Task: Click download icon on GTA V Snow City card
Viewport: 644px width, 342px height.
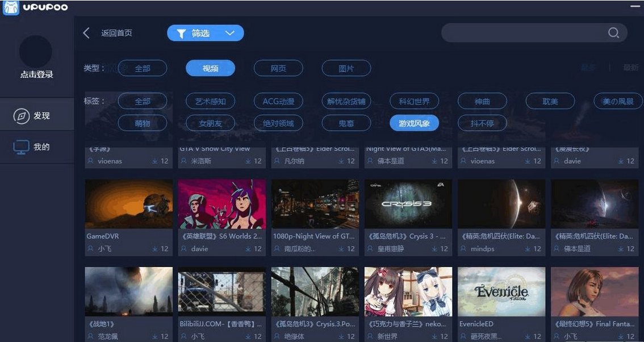Action: tap(248, 161)
